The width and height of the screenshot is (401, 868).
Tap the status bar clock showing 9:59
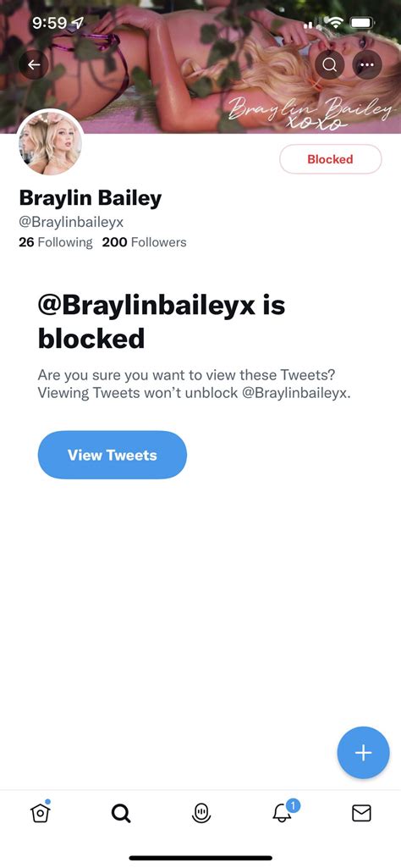(50, 23)
